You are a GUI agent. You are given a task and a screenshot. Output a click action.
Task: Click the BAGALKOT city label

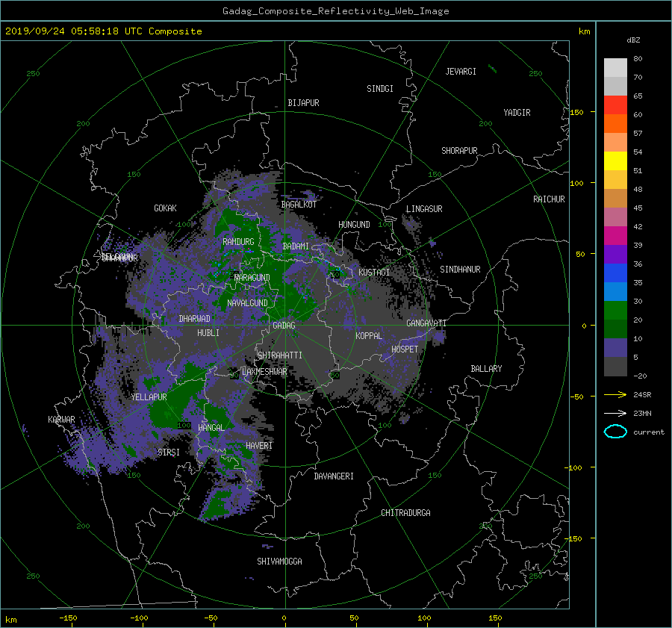299,205
